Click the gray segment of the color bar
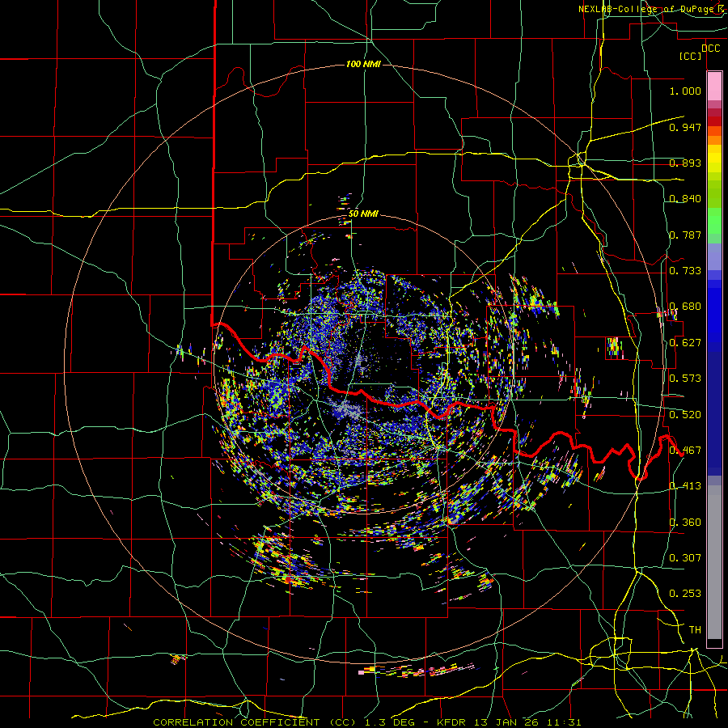728x728 pixels. pos(714,562)
